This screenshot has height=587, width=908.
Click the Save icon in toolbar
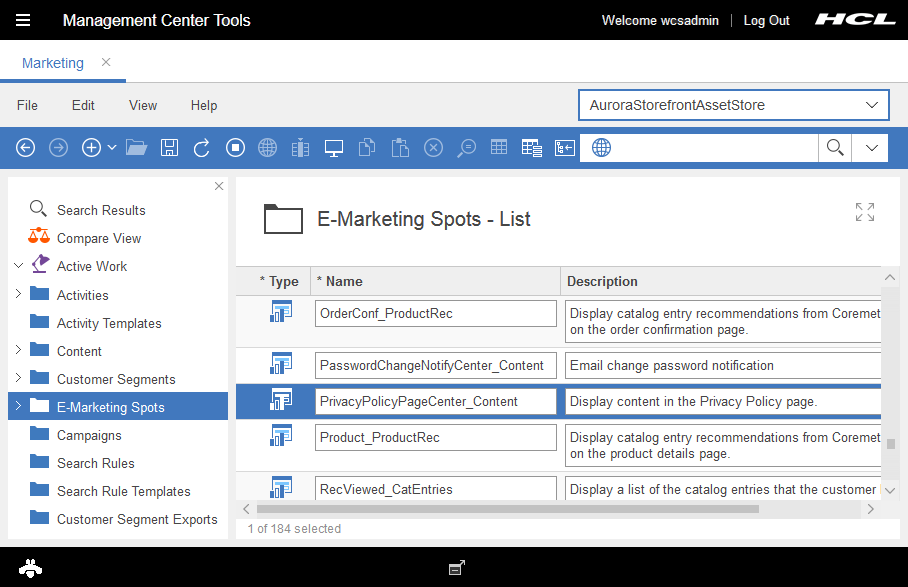click(x=169, y=148)
